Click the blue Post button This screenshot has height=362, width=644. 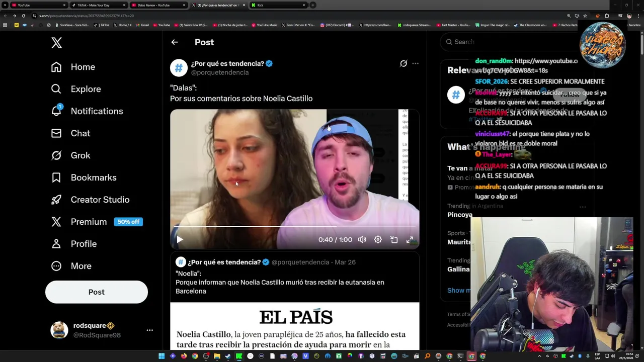tap(97, 292)
